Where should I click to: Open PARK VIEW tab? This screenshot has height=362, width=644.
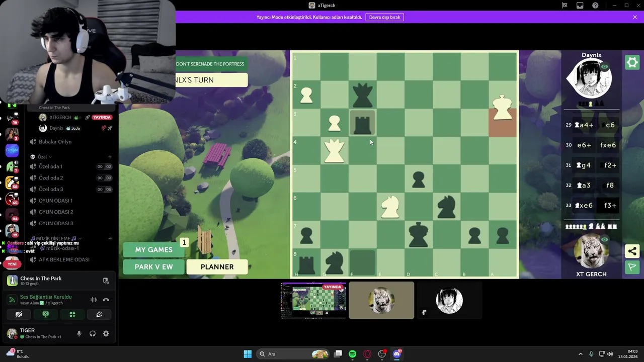(x=154, y=267)
